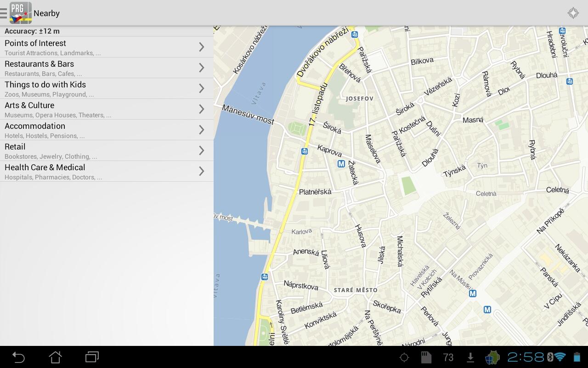Open the hamburger navigation drawer
The width and height of the screenshot is (588, 368).
[4, 13]
